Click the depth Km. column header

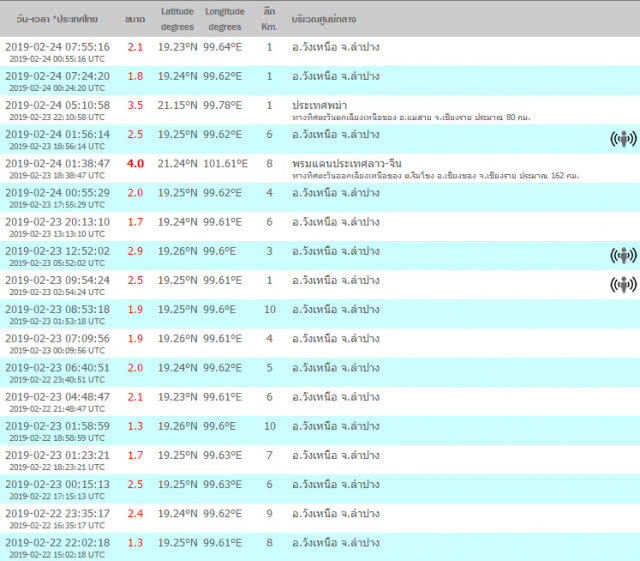[269, 19]
